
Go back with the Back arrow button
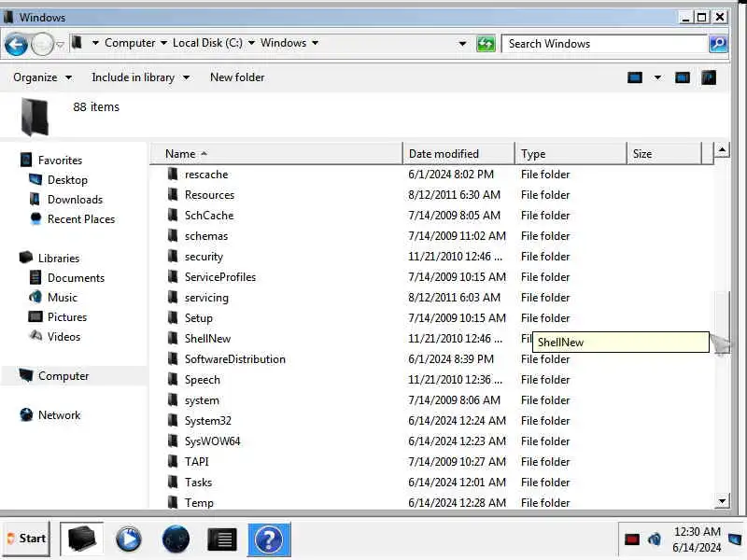16,45
